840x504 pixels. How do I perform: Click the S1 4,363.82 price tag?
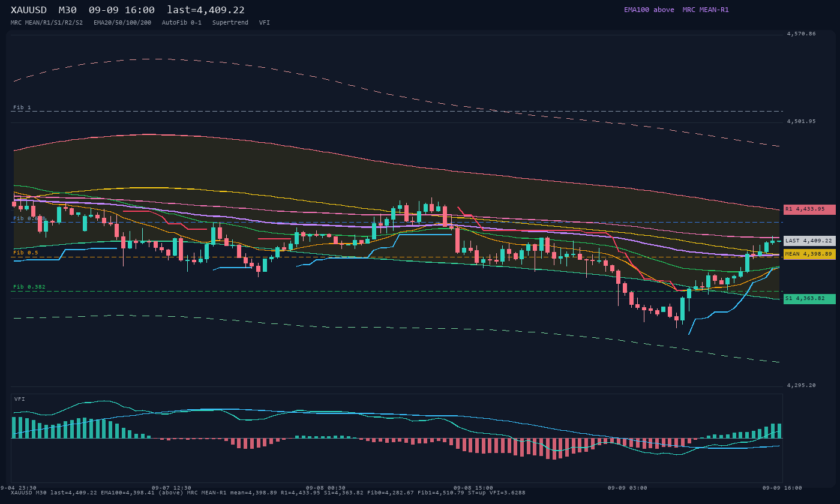coord(809,298)
